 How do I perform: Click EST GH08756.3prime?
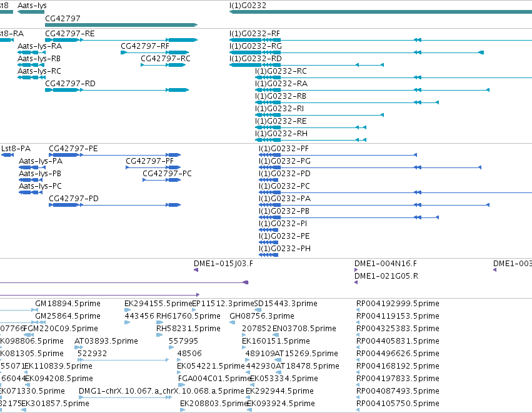(262, 316)
